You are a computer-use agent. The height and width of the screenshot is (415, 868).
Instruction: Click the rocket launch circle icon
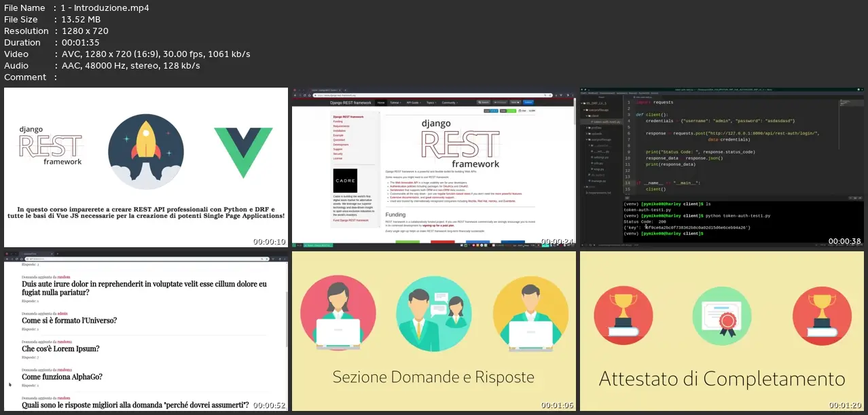[145, 151]
